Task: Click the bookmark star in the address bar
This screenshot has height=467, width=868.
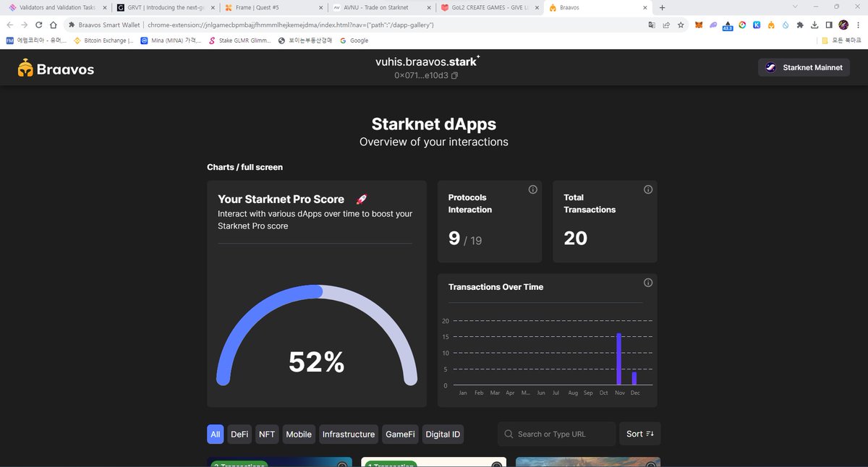Action: [681, 24]
